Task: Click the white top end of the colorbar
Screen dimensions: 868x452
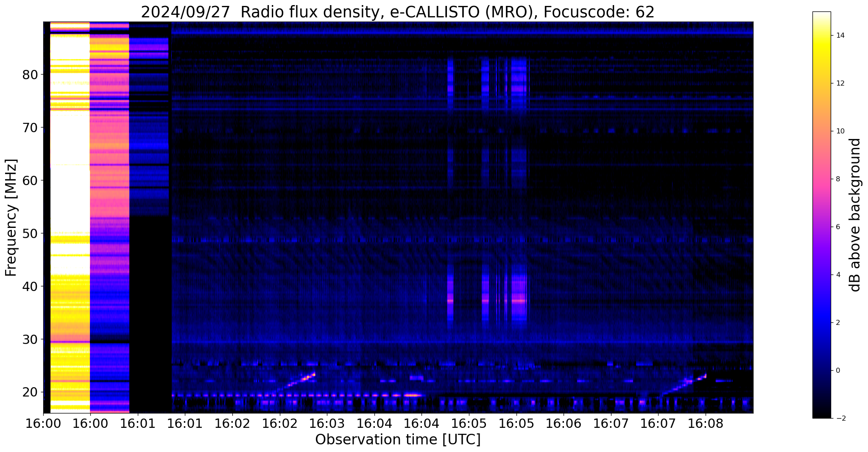Action: [821, 16]
